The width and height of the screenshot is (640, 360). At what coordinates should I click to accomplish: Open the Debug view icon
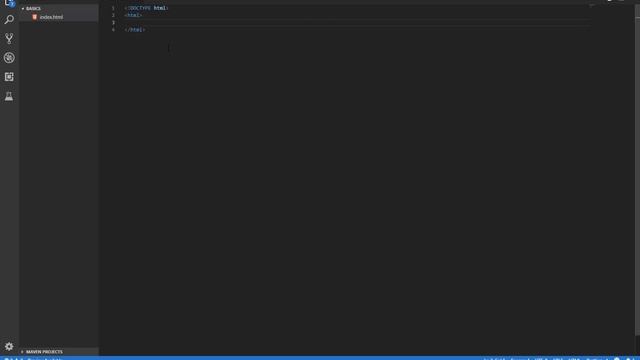(x=9, y=58)
